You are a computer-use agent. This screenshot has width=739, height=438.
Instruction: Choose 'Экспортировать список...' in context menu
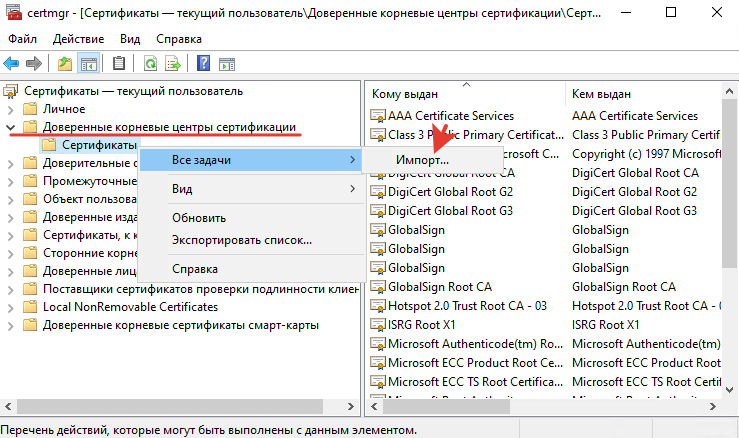(x=251, y=240)
